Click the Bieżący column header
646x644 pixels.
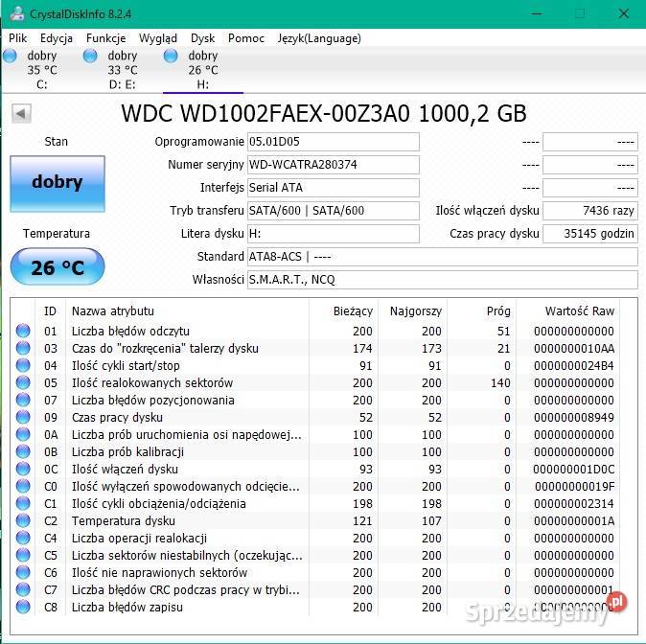click(343, 311)
